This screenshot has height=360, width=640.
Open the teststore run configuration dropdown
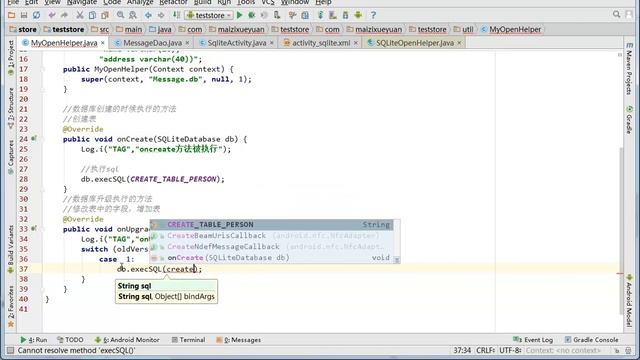(x=209, y=16)
